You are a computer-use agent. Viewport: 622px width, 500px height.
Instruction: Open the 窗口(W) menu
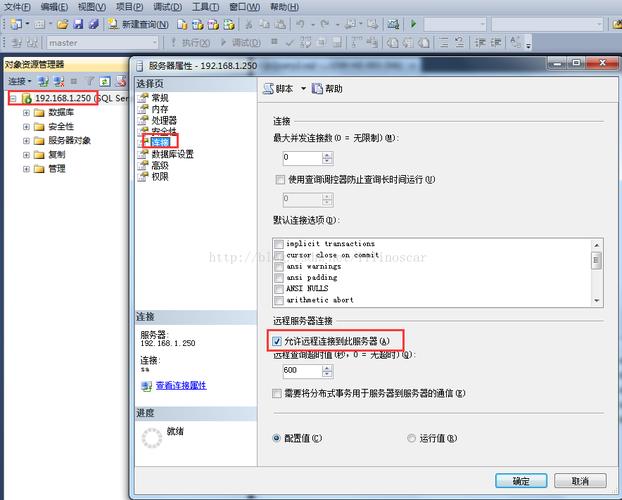245,7
